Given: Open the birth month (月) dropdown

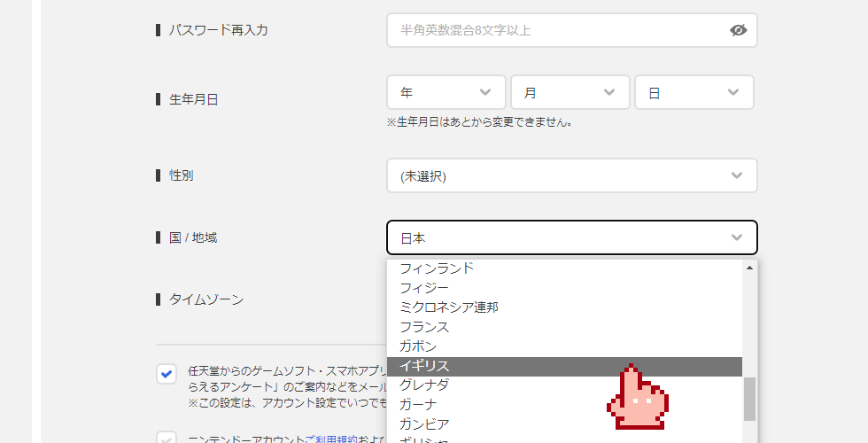Looking at the screenshot, I should (x=570, y=92).
